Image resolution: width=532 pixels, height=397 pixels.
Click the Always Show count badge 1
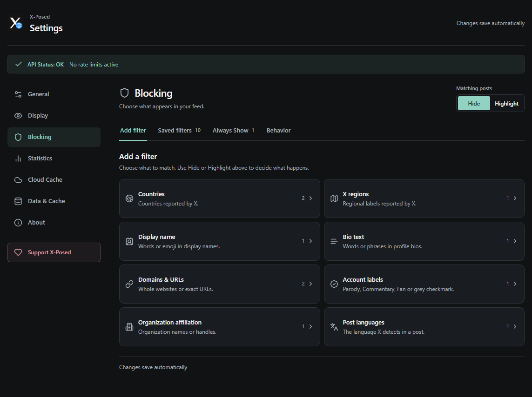pyautogui.click(x=253, y=131)
